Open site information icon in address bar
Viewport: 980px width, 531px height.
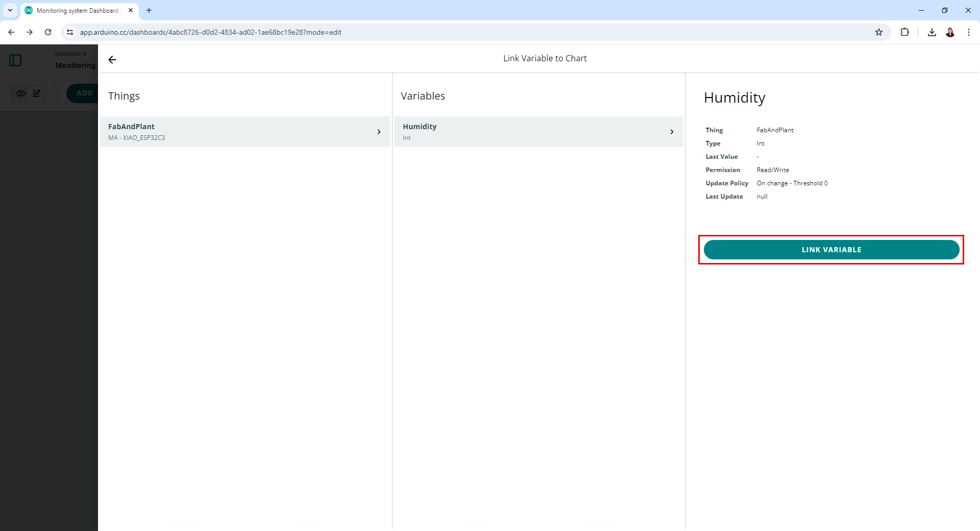point(70,32)
